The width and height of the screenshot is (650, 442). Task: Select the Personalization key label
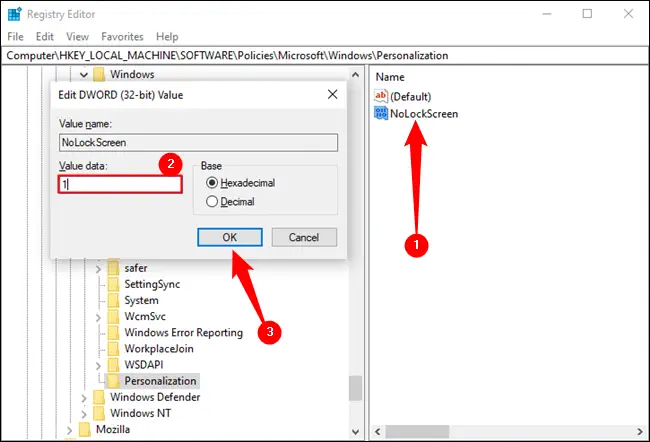coord(160,381)
